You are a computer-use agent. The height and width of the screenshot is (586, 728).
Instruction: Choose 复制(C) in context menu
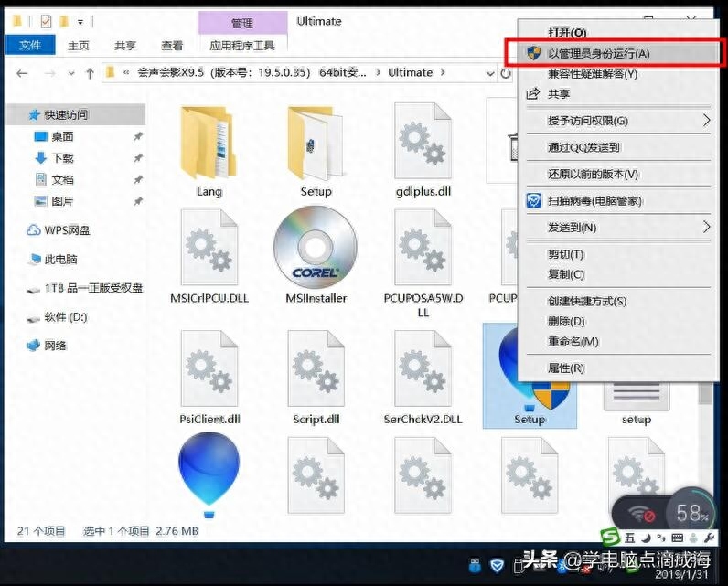(617, 274)
